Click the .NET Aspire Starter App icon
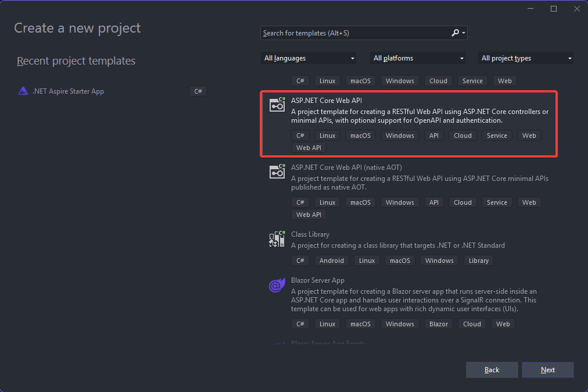 [x=23, y=91]
